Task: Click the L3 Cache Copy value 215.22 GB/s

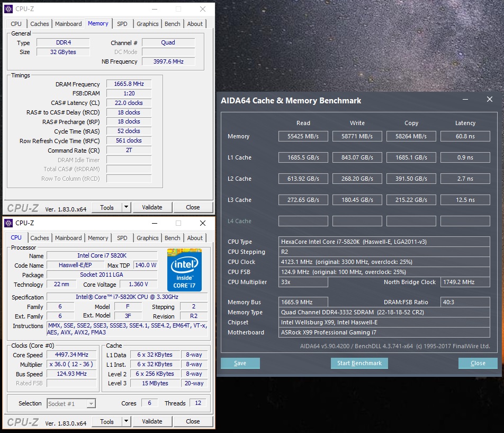Action: 411,200
